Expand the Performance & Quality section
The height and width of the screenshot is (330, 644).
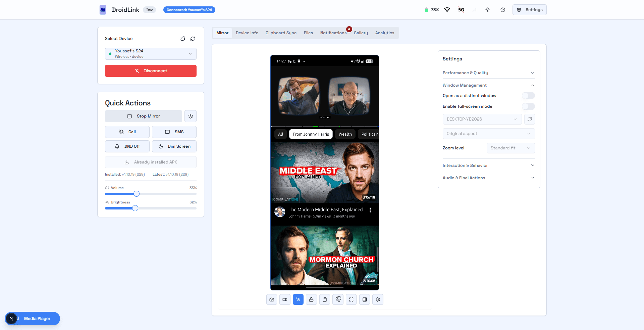coord(489,73)
